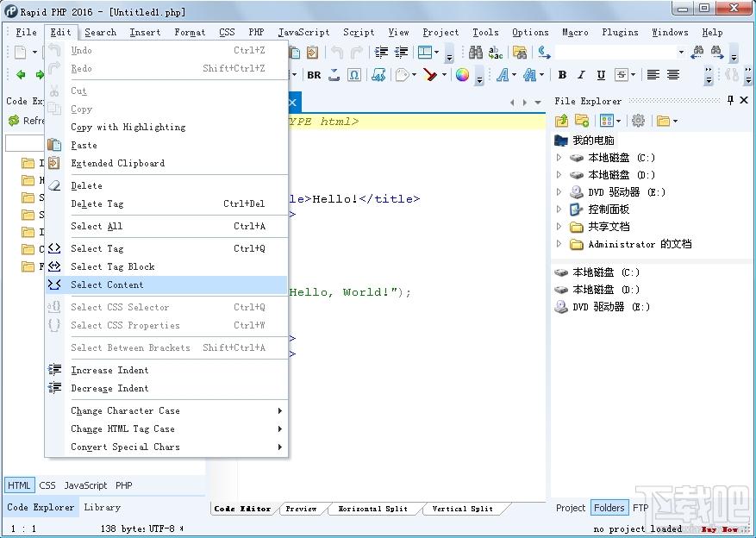Expand 本地磁盘 (C:) tree node
The height and width of the screenshot is (538, 756).
coord(559,157)
